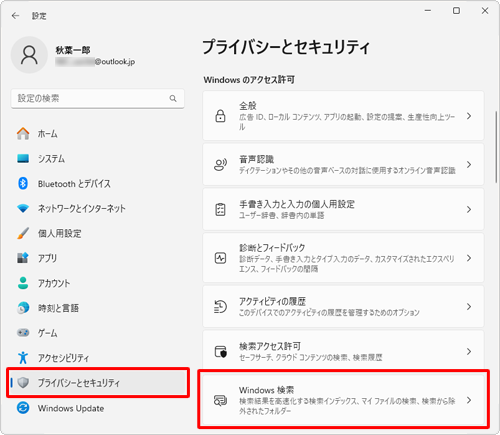Click the アクセシビリティ figure icon
Image resolution: width=500 pixels, height=435 pixels.
(23, 358)
